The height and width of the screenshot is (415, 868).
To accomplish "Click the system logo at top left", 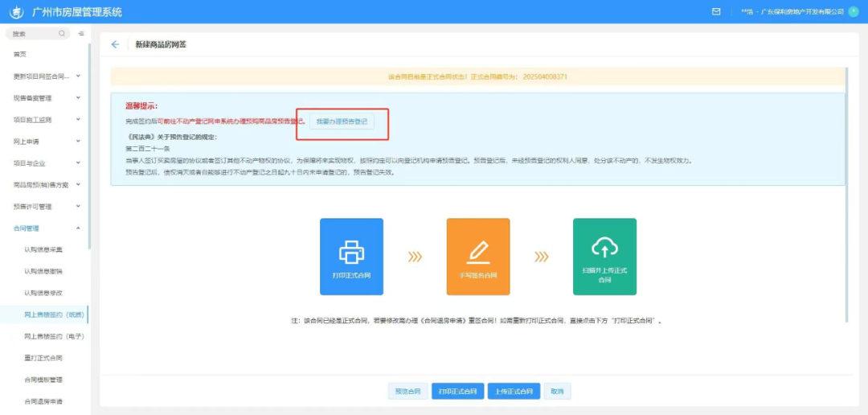I will [15, 12].
